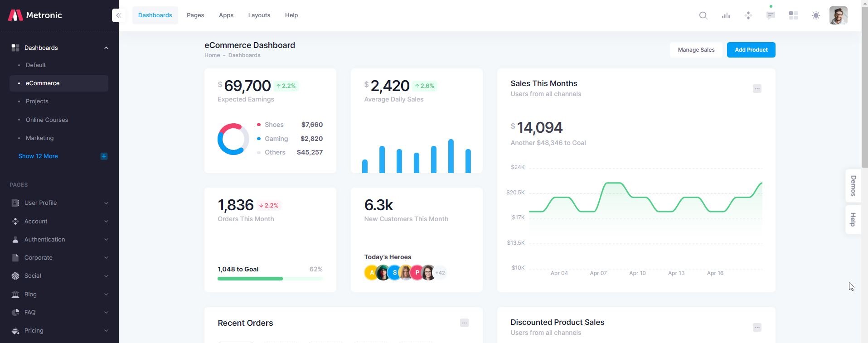Open the apps grid icon in header

click(793, 15)
